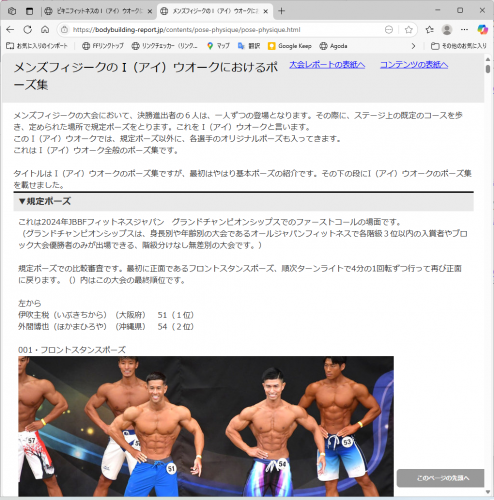
Task: Open the browser home page
Action: (45, 30)
